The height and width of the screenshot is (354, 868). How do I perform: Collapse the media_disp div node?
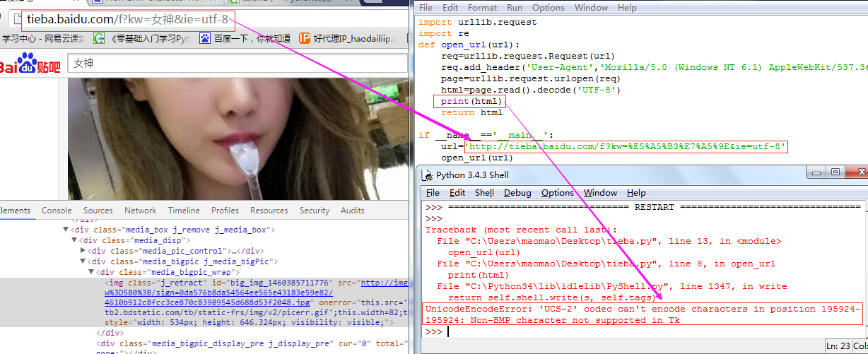point(75,240)
